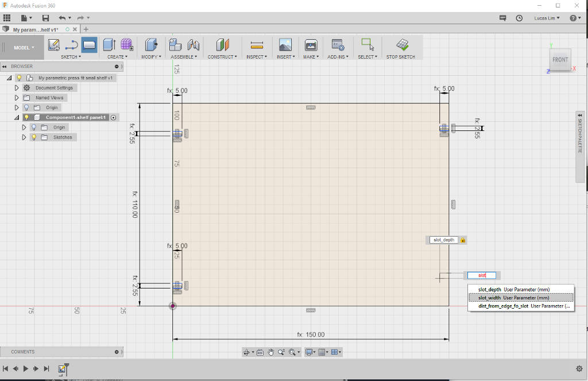
Task: Click the FRONT face of the view cube
Action: coord(560,60)
